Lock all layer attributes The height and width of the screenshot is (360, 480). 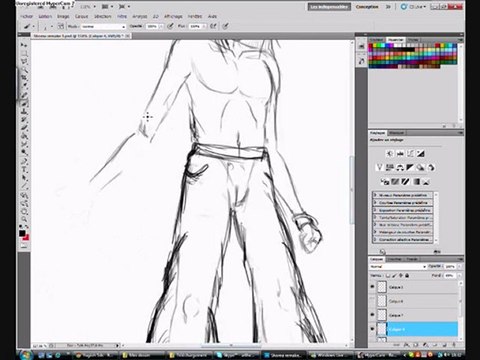[x=407, y=276]
